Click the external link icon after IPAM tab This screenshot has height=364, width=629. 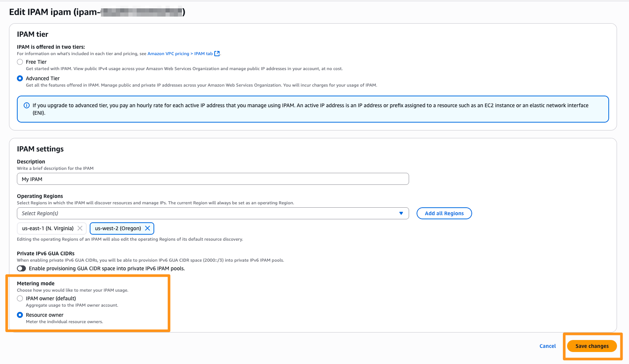coord(217,53)
